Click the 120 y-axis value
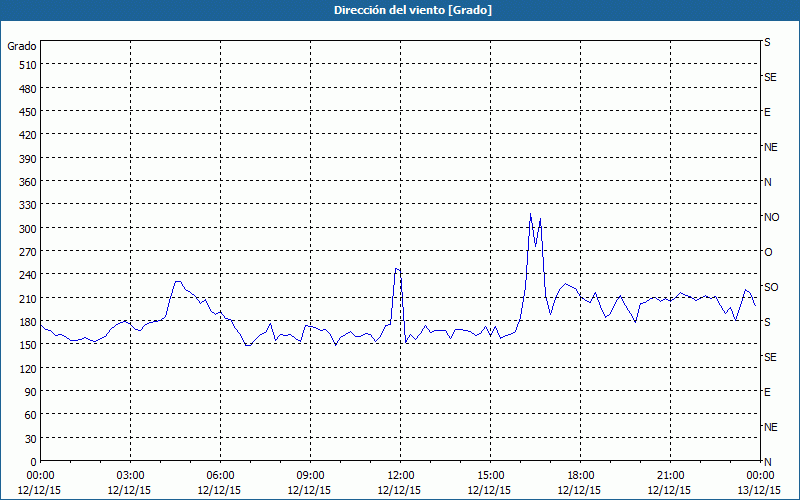Image resolution: width=800 pixels, height=500 pixels. point(28,368)
